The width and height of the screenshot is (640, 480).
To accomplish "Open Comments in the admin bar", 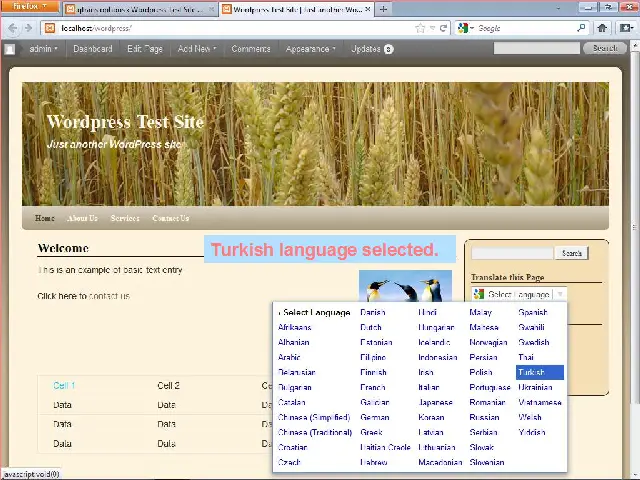I will [251, 49].
